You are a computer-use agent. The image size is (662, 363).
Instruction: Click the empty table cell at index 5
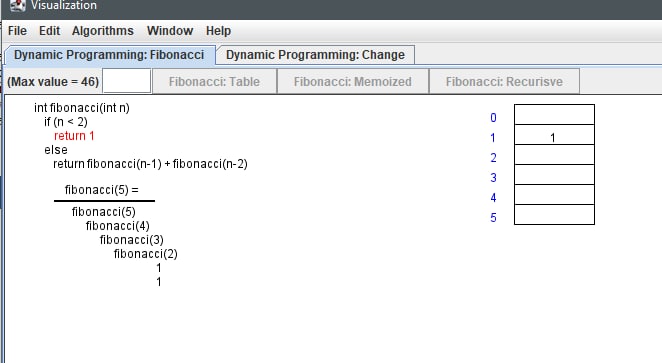[x=554, y=214]
